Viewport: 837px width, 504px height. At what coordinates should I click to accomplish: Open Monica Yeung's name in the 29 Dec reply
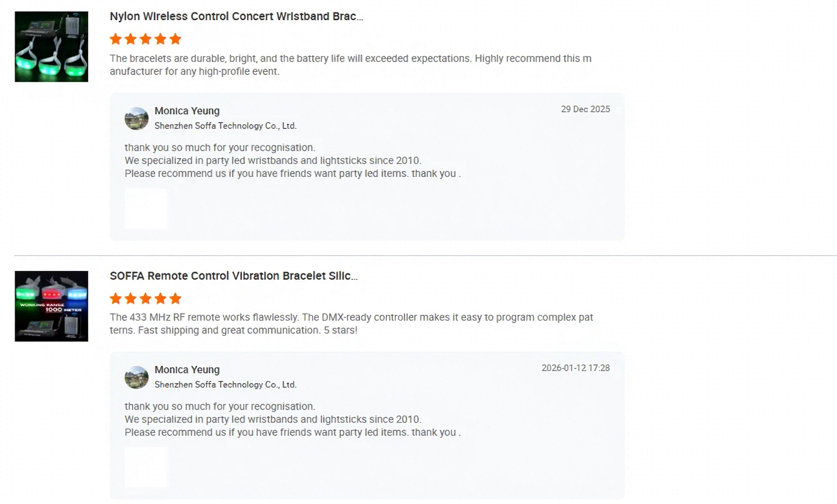[x=187, y=111]
